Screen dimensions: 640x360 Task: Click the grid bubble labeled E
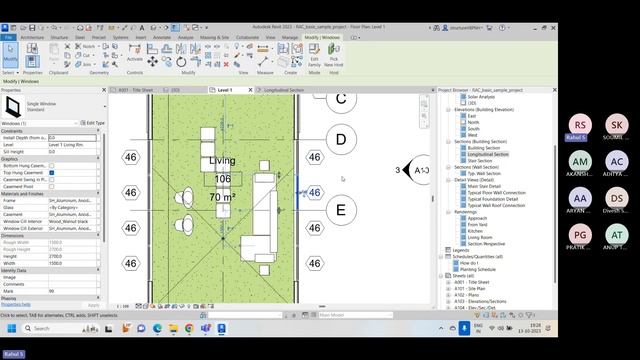(341, 210)
